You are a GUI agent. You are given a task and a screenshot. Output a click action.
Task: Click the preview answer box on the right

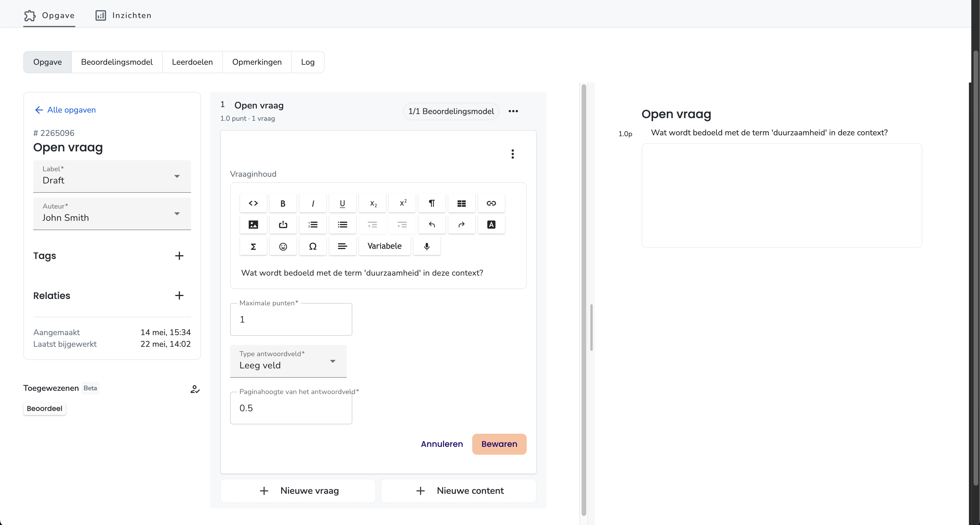(781, 195)
